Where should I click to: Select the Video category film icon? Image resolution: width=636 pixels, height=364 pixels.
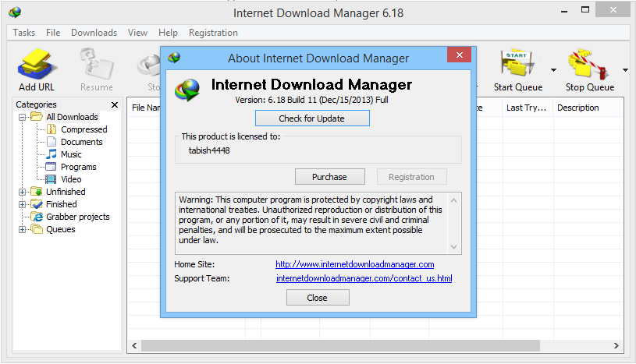[x=51, y=179]
